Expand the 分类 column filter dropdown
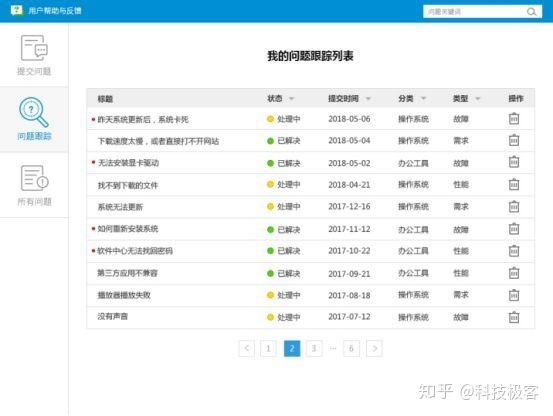This screenshot has height=416, width=553. [x=424, y=98]
